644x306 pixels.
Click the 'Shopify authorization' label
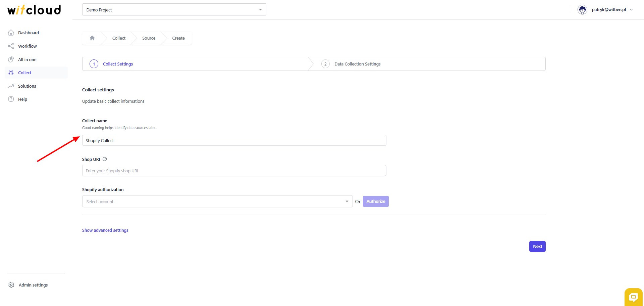103,190
